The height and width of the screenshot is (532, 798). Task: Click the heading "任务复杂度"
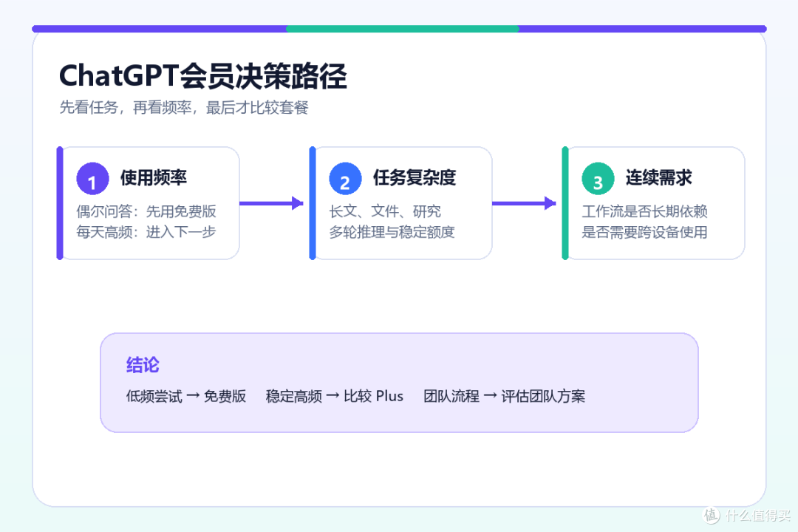415,177
